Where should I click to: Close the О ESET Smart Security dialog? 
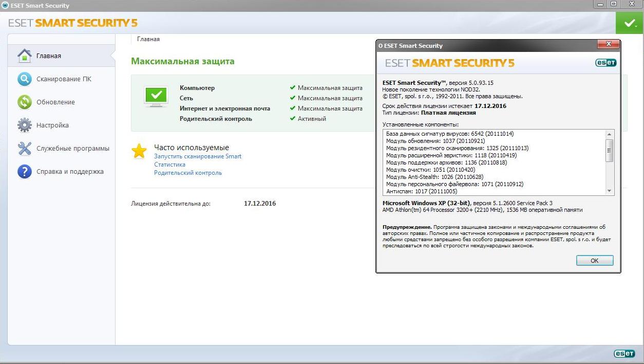(609, 44)
